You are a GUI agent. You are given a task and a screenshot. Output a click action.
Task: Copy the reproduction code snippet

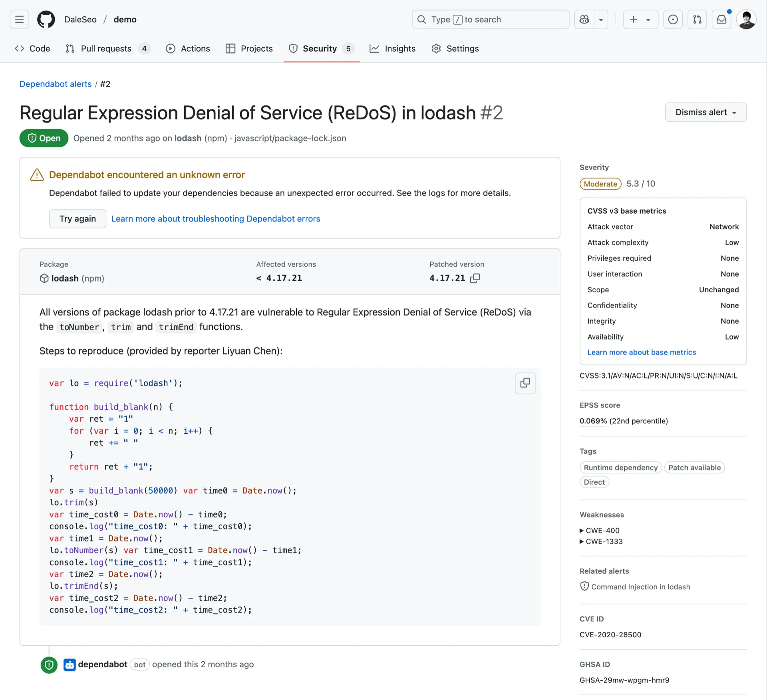point(525,383)
